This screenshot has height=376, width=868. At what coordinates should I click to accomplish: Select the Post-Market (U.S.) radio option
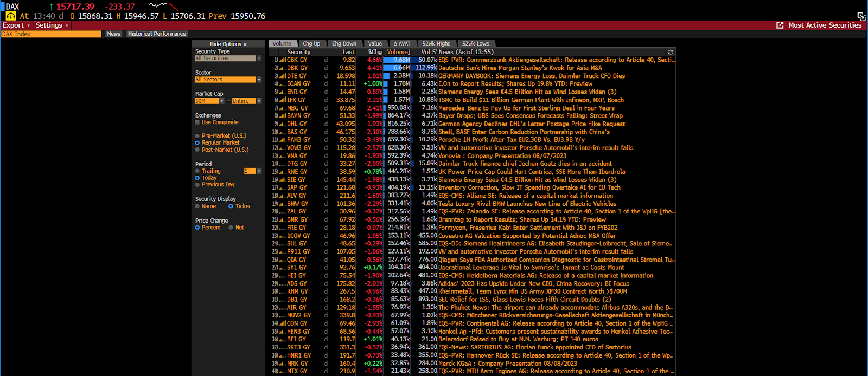(197, 150)
